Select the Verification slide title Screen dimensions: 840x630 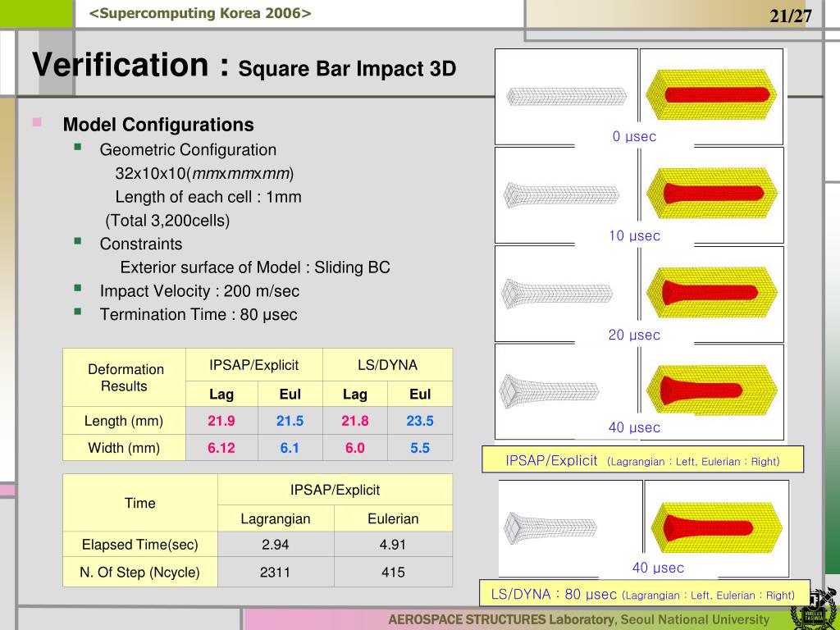coord(130,65)
